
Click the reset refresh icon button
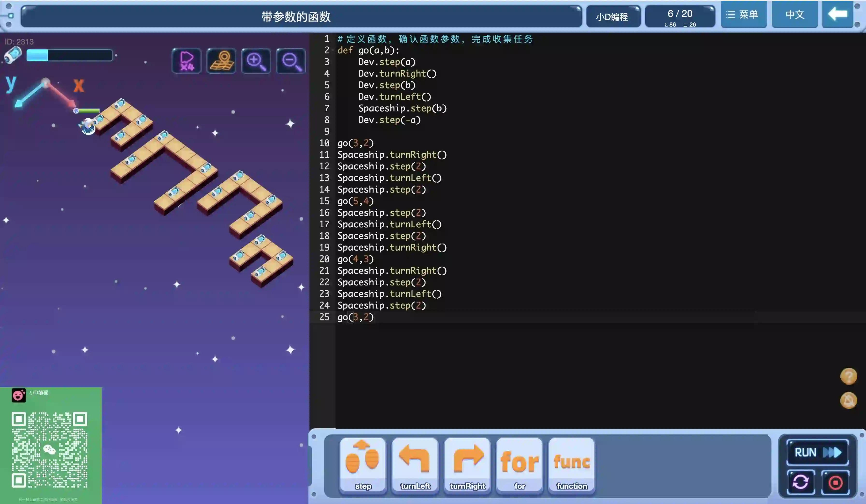800,482
